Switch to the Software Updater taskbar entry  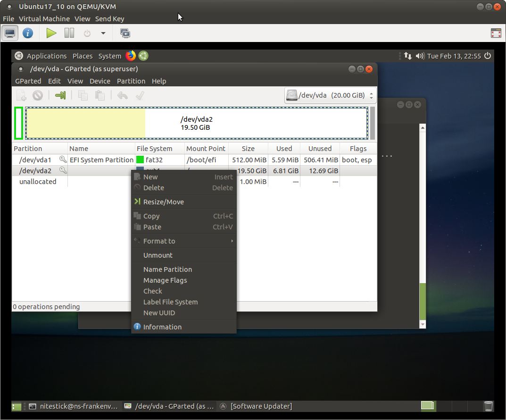pos(256,406)
